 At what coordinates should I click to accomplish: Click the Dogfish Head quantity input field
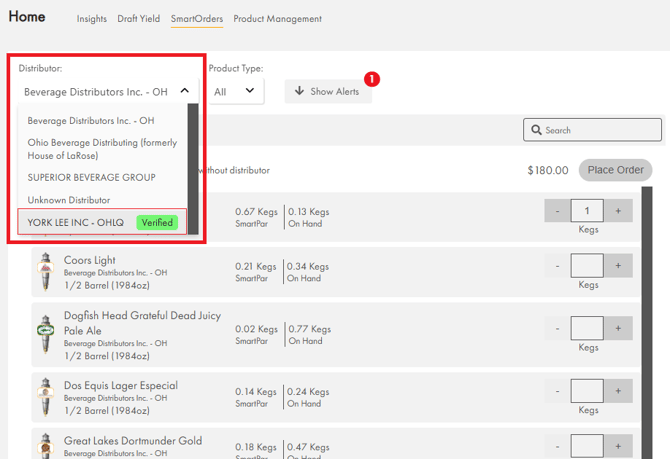[587, 328]
